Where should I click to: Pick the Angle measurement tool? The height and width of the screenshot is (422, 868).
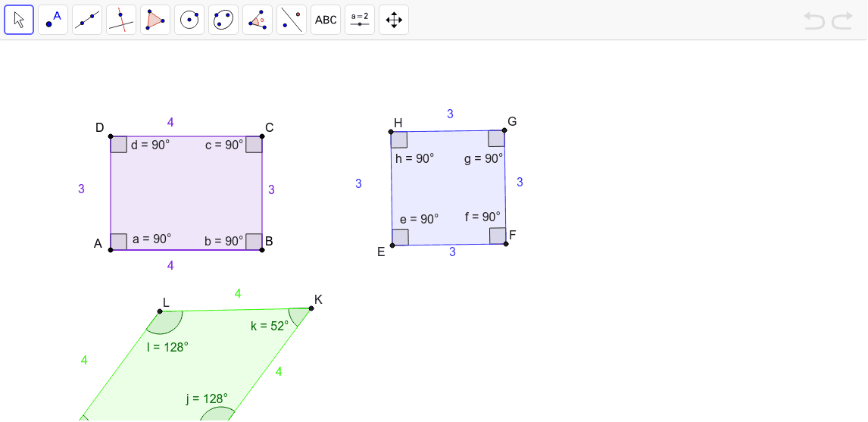[x=258, y=20]
